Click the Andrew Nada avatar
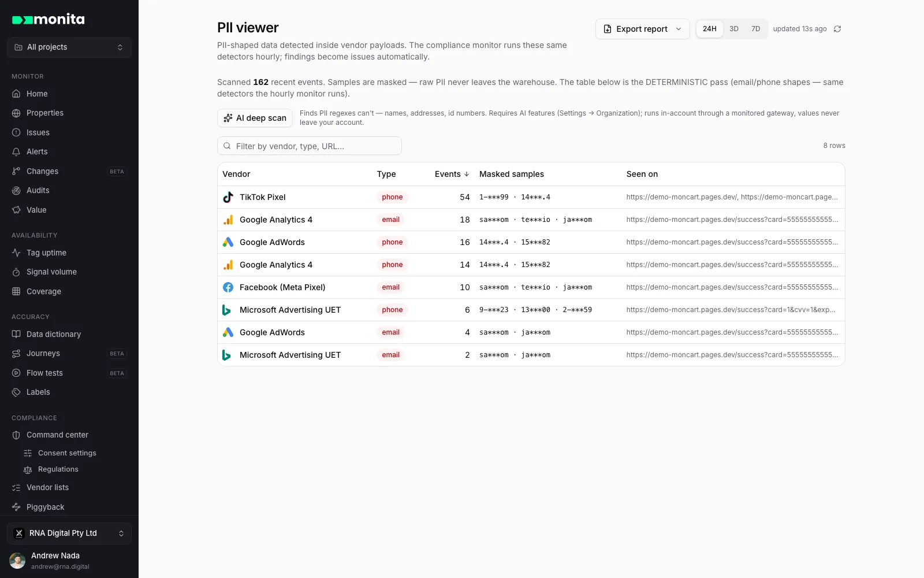The image size is (924, 578). [17, 561]
